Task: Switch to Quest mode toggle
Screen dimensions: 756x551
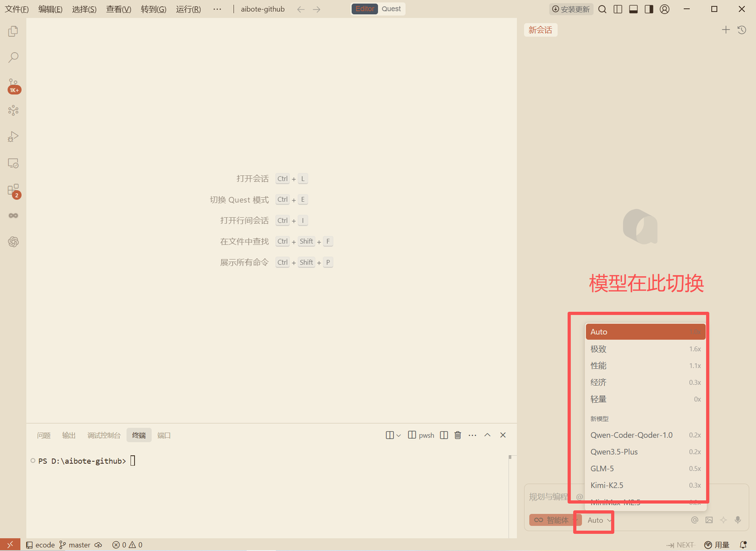Action: 391,9
